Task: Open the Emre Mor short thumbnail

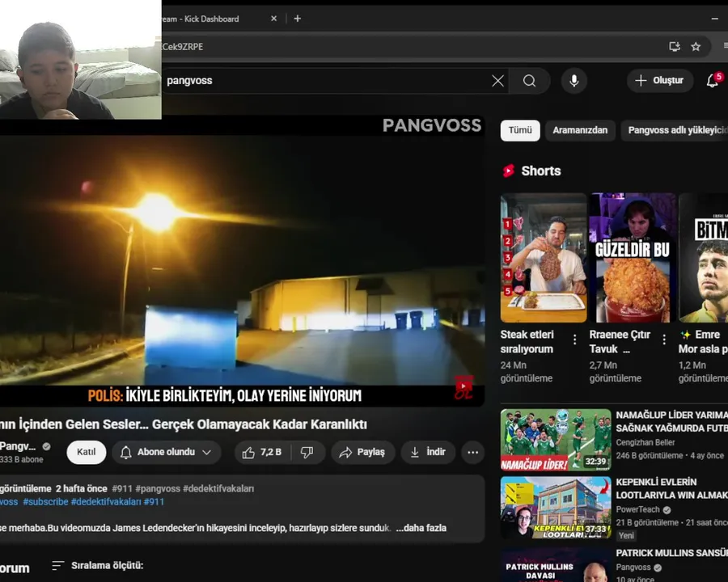Action: point(703,258)
